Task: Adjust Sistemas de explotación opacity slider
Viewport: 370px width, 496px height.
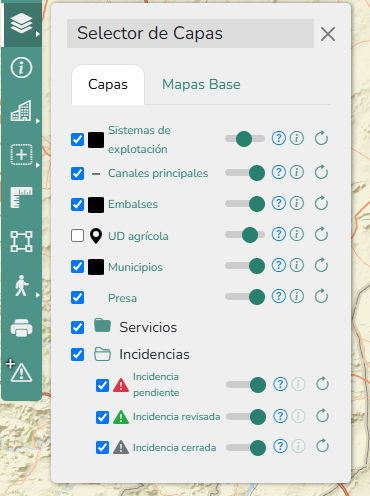Action: tap(245, 139)
